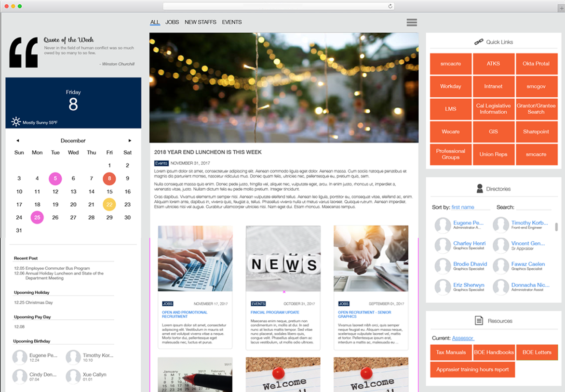Open Professional Groups quick link

tap(451, 155)
